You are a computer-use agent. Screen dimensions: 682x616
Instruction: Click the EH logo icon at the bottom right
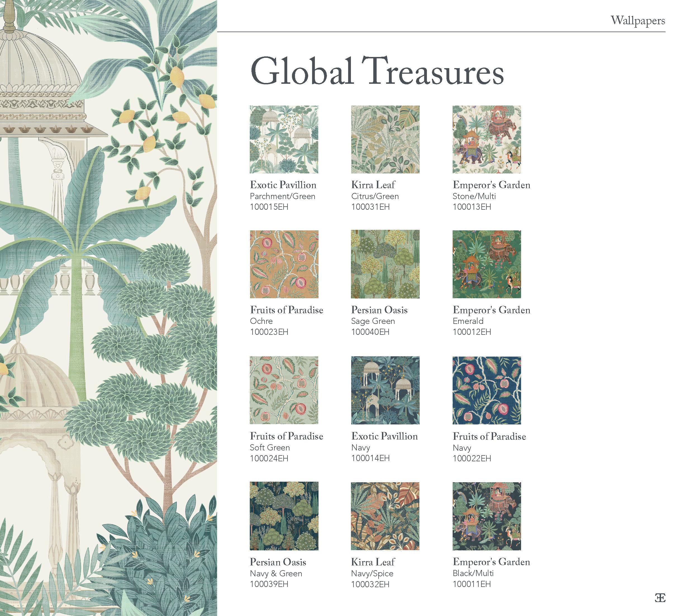(x=660, y=597)
